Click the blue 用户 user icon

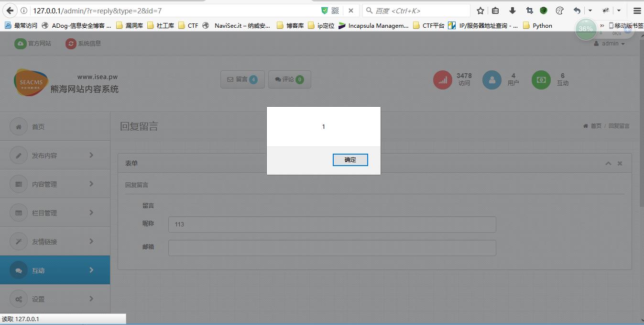492,80
